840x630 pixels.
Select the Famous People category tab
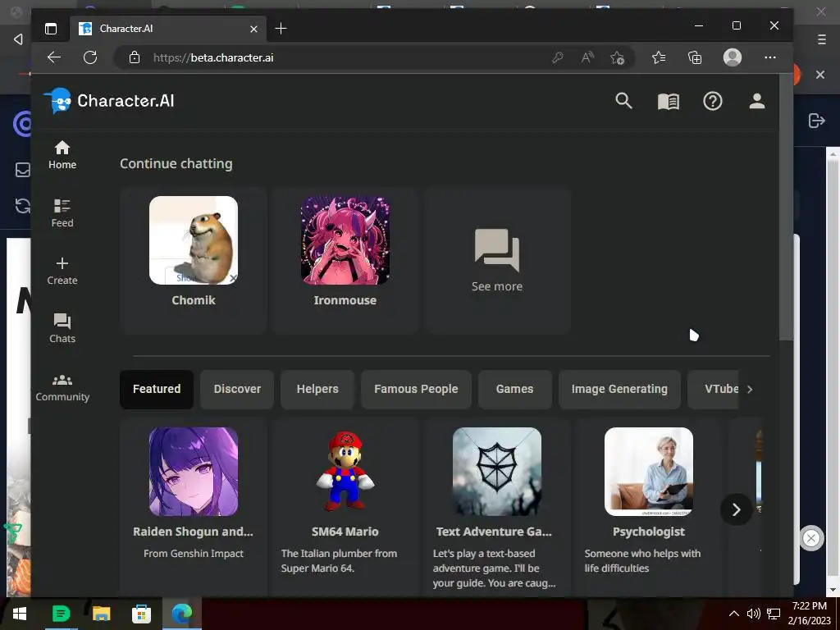(x=416, y=389)
